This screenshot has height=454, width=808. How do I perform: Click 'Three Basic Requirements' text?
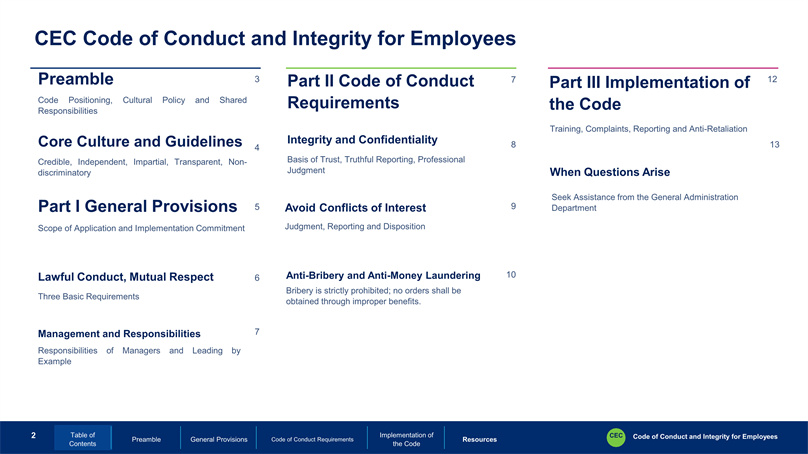[x=89, y=296]
